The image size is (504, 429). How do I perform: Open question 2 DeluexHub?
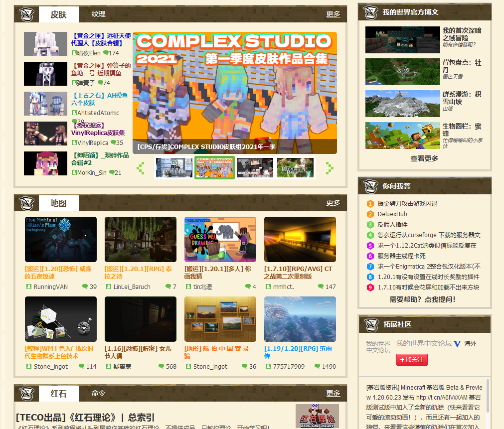pyautogui.click(x=392, y=214)
